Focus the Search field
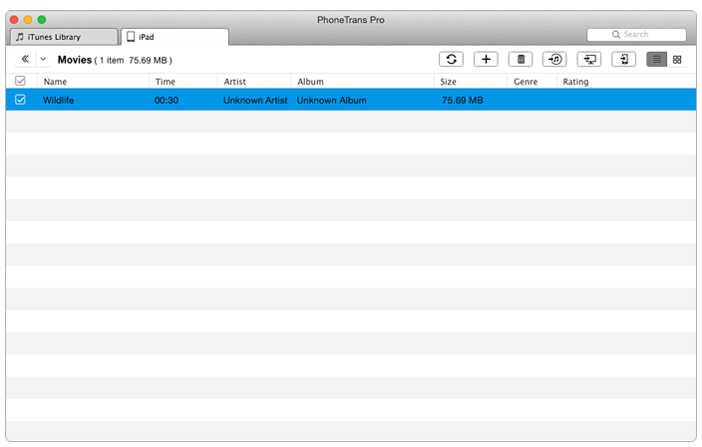Viewport: 702px width, 447px height. (636, 34)
